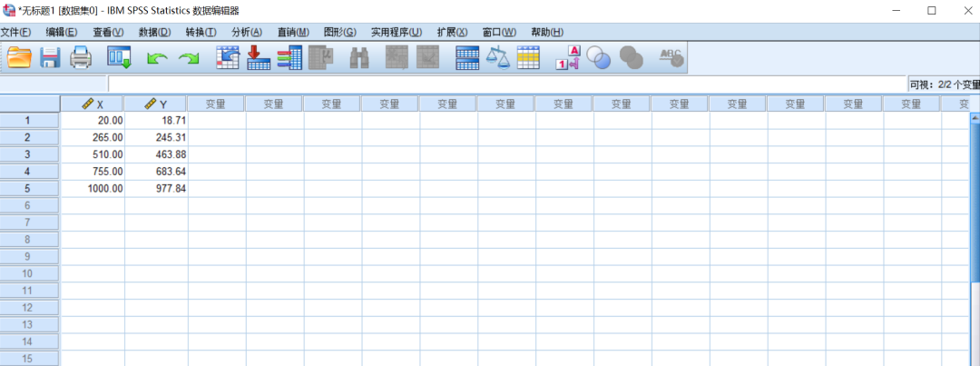Screen dimensions: 980x366
Task: Select row header 15
Action: click(x=30, y=359)
